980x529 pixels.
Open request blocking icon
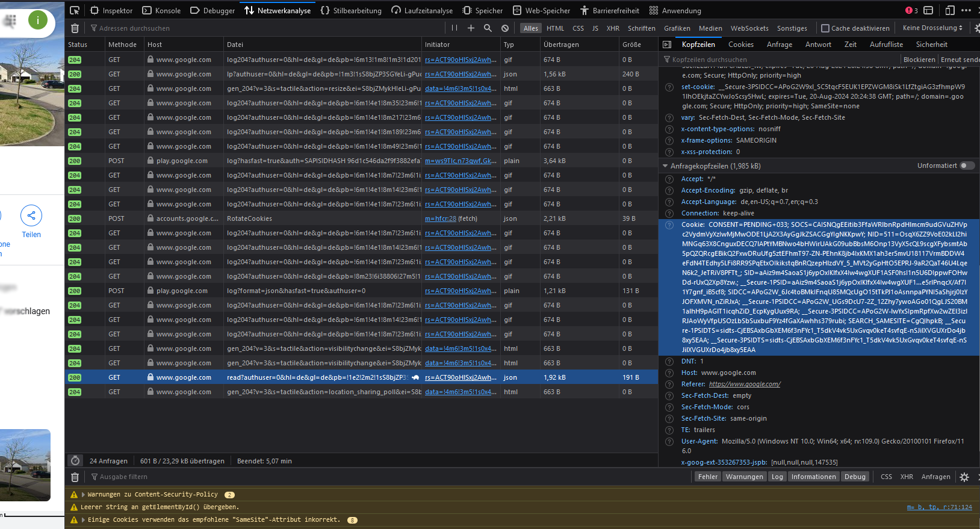[505, 28]
